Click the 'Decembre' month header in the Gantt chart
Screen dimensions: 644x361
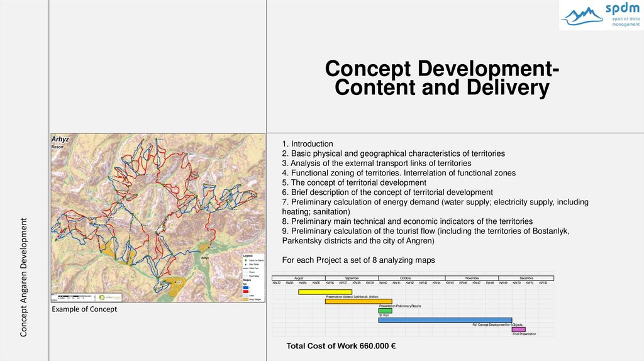coord(526,278)
